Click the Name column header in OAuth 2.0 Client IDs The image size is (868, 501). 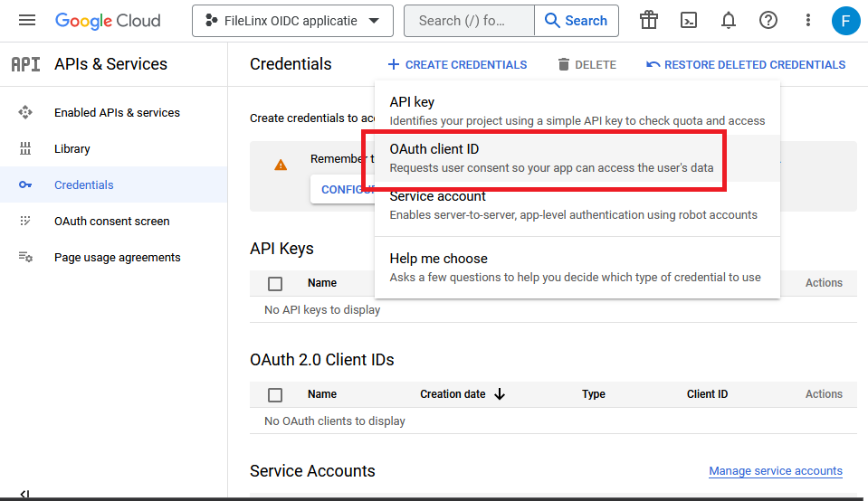click(x=322, y=394)
